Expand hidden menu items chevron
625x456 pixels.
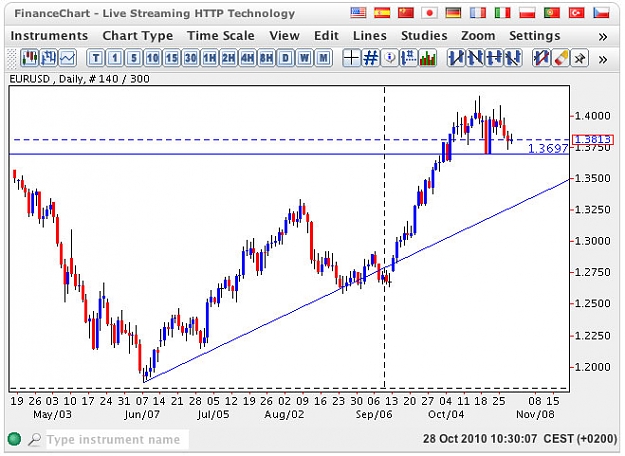tap(603, 37)
